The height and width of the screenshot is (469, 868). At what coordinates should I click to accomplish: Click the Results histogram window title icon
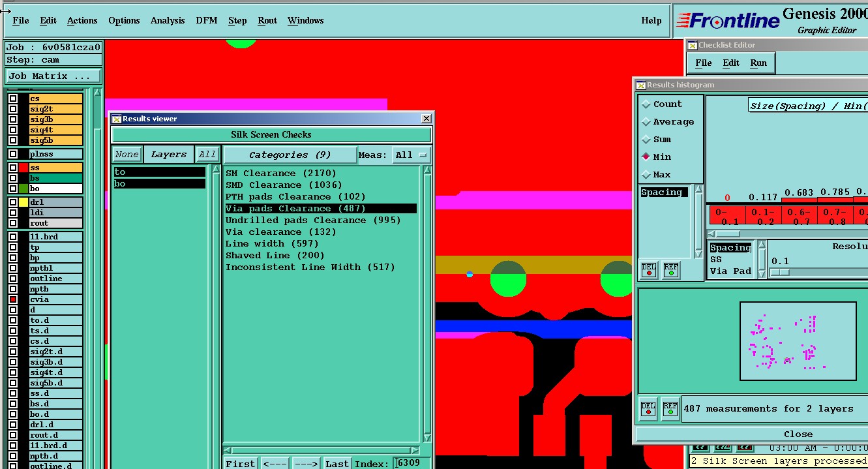click(x=641, y=85)
